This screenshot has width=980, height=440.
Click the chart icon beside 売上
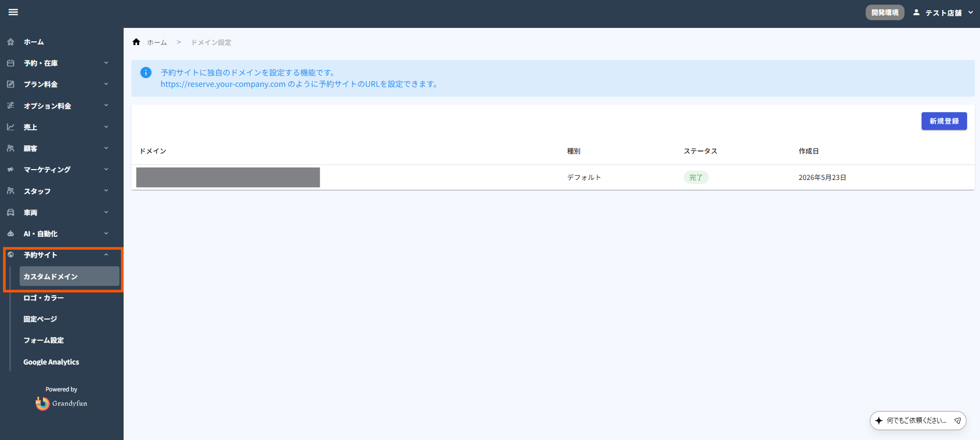pyautogui.click(x=10, y=127)
